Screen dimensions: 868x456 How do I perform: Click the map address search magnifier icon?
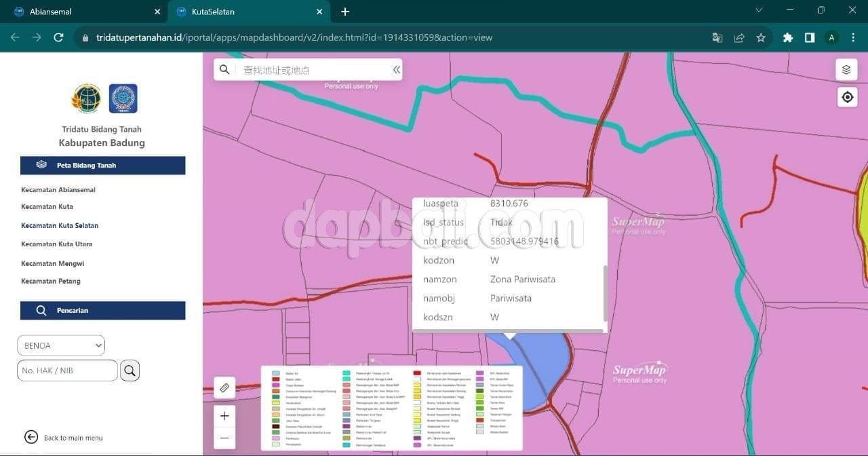click(224, 70)
